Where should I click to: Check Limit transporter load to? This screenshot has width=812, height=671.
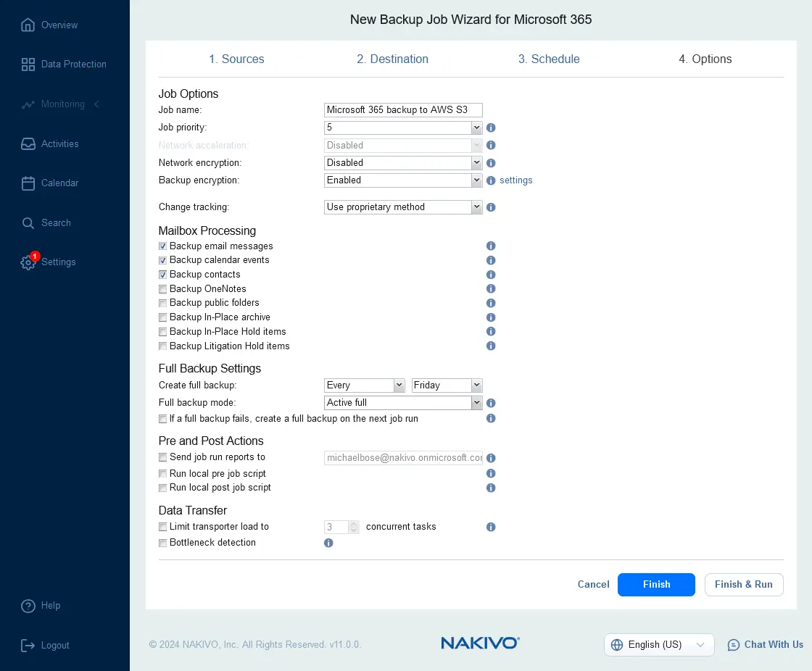162,527
